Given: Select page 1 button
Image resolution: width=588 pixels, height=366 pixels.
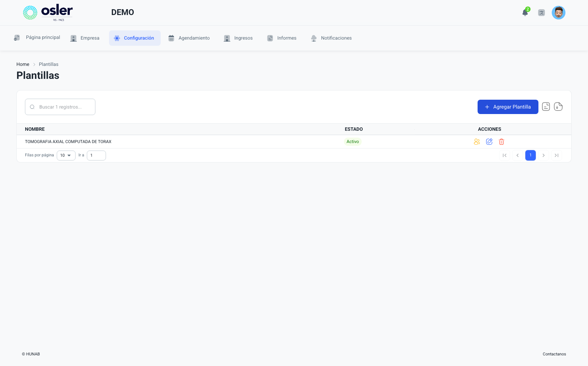Looking at the screenshot, I should point(531,155).
